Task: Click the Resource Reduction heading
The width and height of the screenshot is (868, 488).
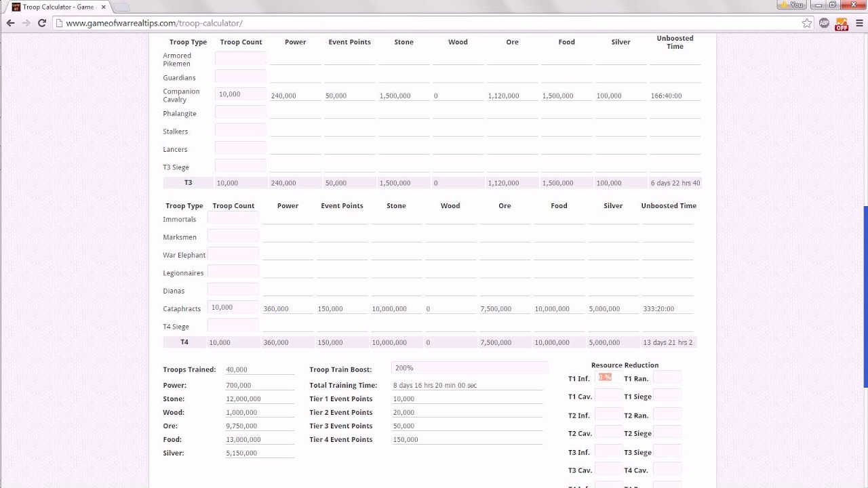Action: (625, 365)
